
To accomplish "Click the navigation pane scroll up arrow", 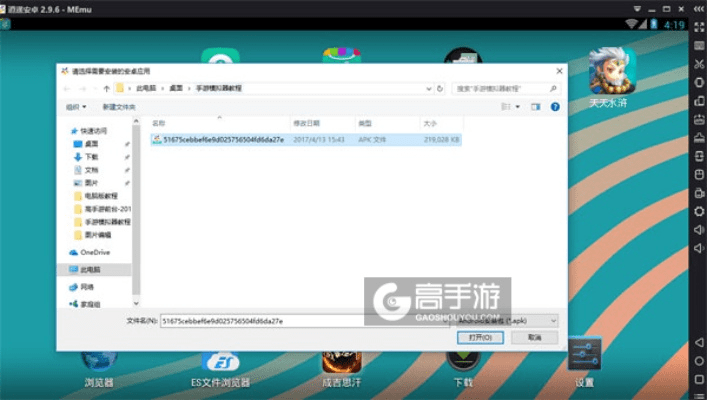I will pyautogui.click(x=136, y=121).
